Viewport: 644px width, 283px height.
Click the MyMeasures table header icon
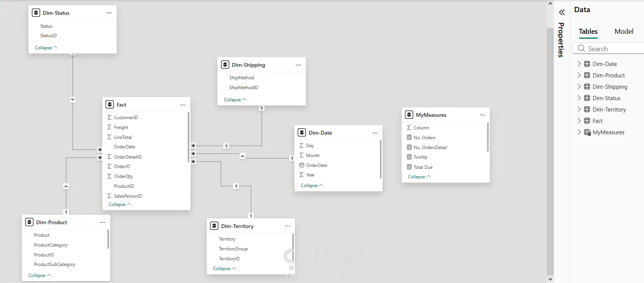click(409, 115)
